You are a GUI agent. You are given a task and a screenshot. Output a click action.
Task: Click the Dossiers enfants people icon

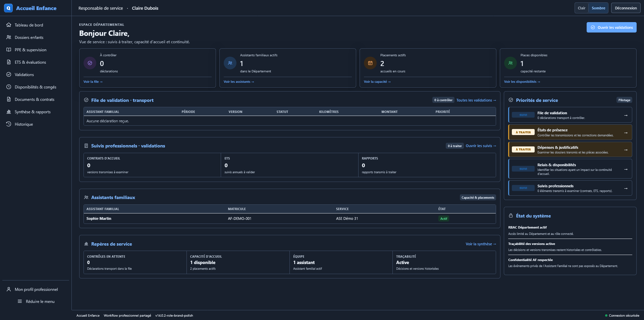click(x=9, y=37)
